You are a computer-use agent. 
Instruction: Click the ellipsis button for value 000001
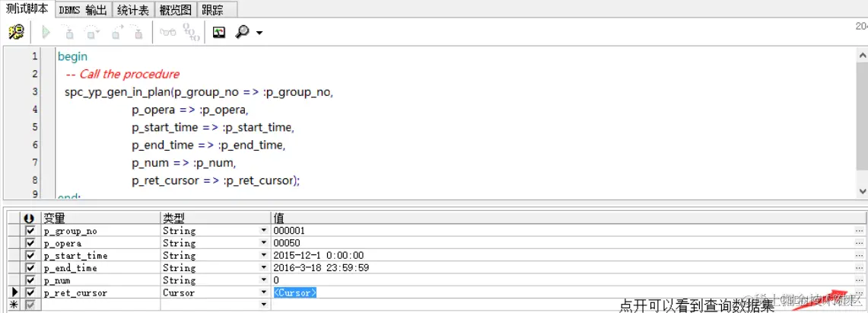tap(859, 231)
